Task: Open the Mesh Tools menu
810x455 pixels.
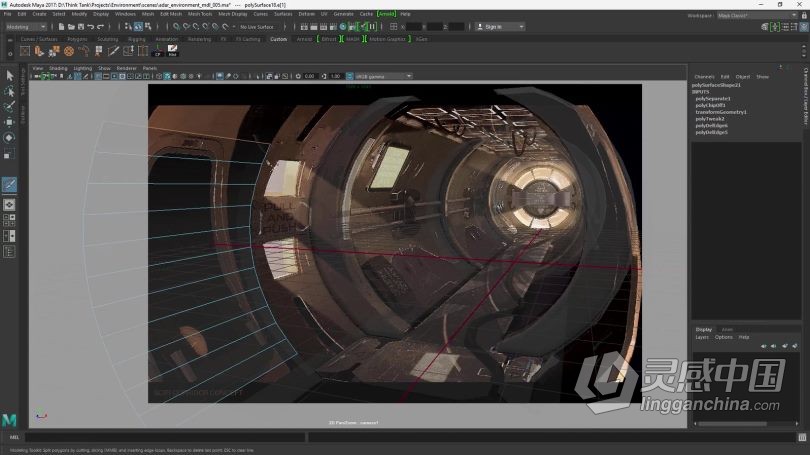Action: (x=199, y=14)
